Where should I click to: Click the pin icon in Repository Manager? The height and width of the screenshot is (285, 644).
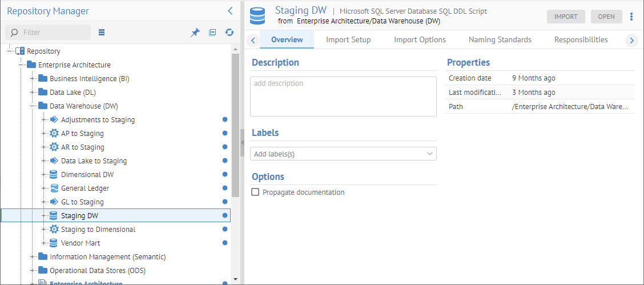pyautogui.click(x=195, y=33)
